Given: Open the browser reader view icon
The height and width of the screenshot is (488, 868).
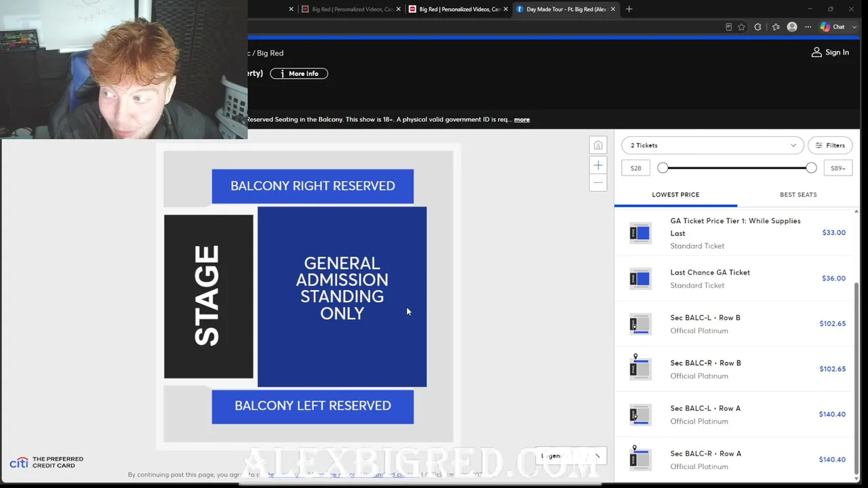Looking at the screenshot, I should [728, 27].
